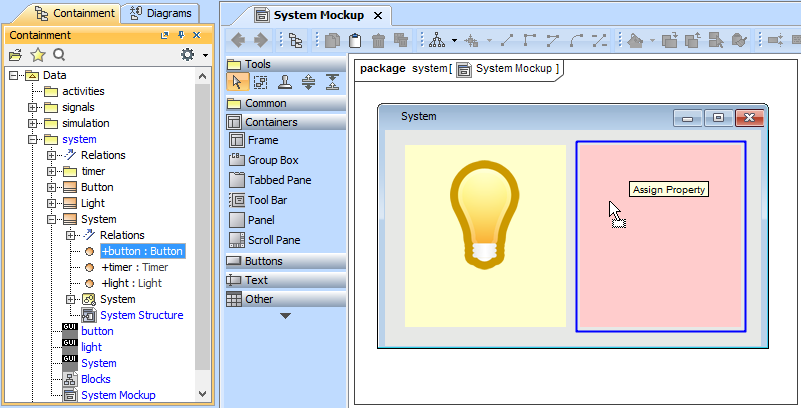The height and width of the screenshot is (408, 801).
Task: Click the space removal tool icon in Tools
Action: pyautogui.click(x=332, y=82)
